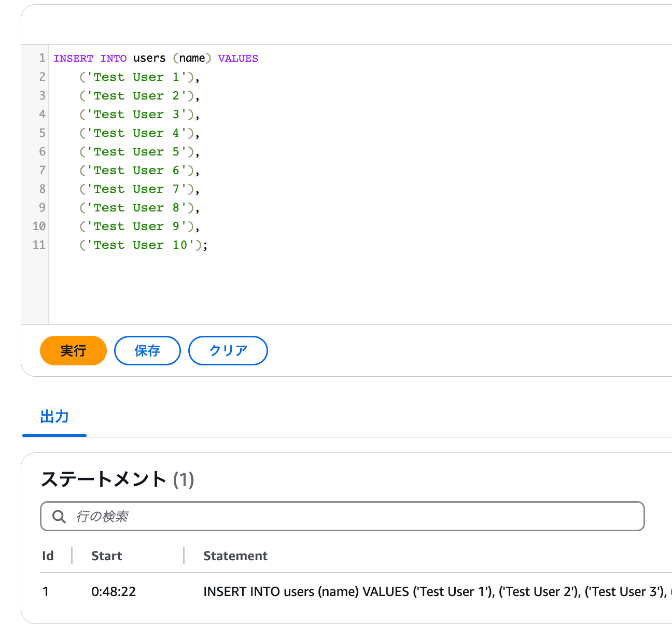
Task: Place cursor on INSERT INTO users code line
Action: tap(156, 58)
